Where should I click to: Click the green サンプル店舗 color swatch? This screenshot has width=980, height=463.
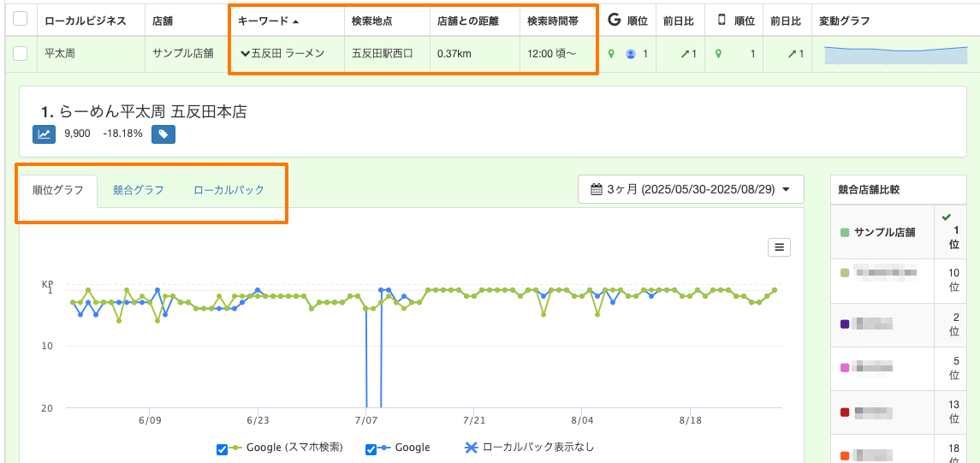pyautogui.click(x=845, y=233)
